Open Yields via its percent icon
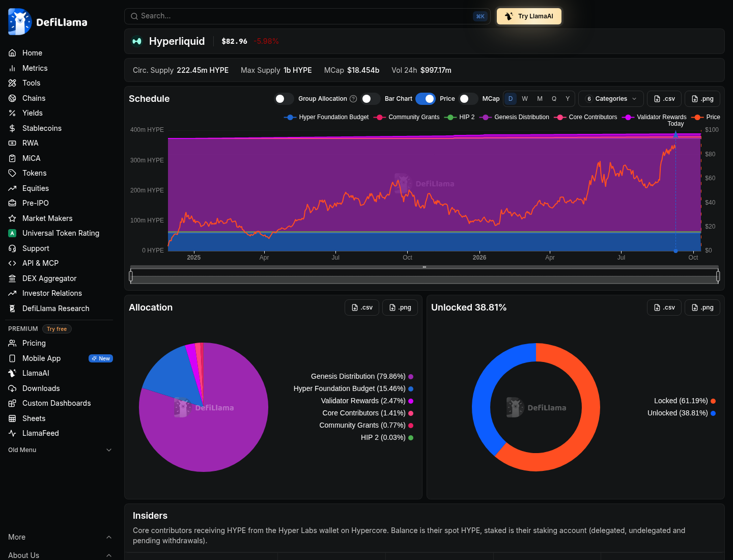Screen dimensions: 733x560 point(12,113)
